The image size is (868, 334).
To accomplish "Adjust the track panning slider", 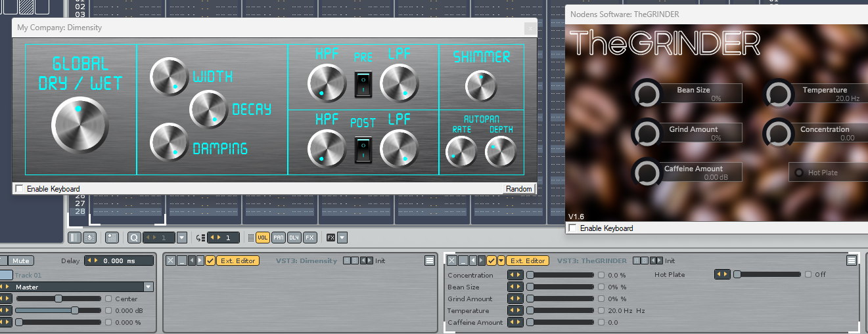I will [x=58, y=299].
